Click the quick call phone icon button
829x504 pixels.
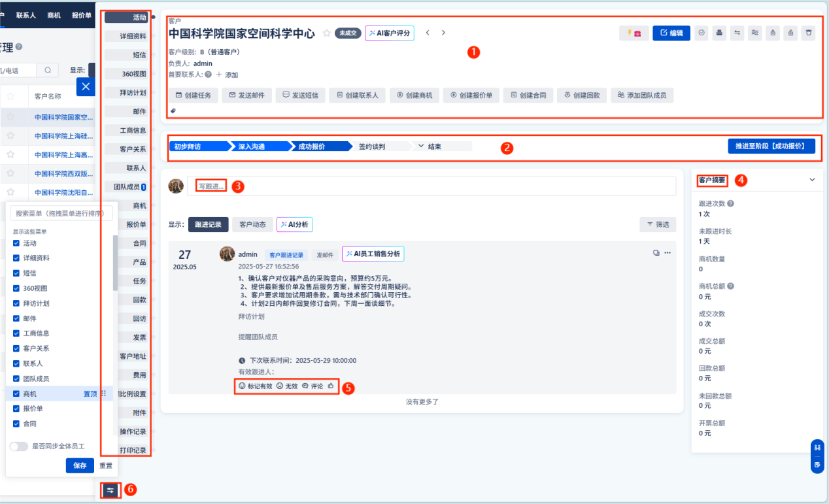(634, 33)
